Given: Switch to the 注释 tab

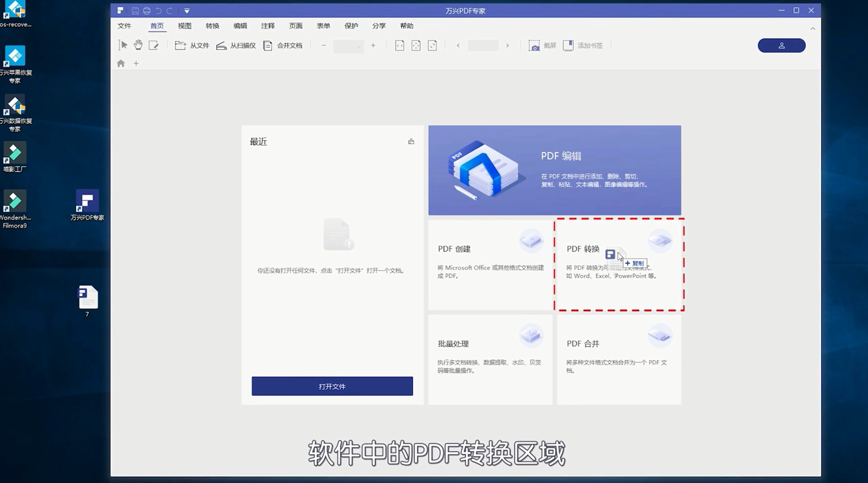Looking at the screenshot, I should tap(268, 26).
